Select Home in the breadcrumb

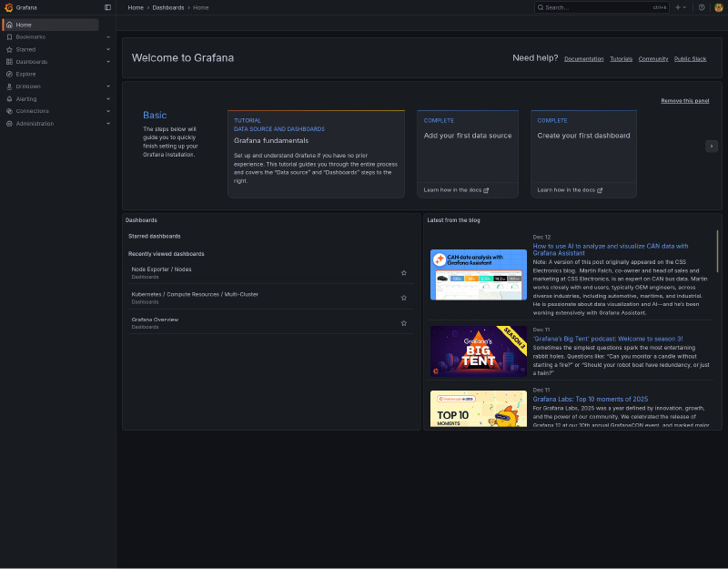click(x=135, y=6)
